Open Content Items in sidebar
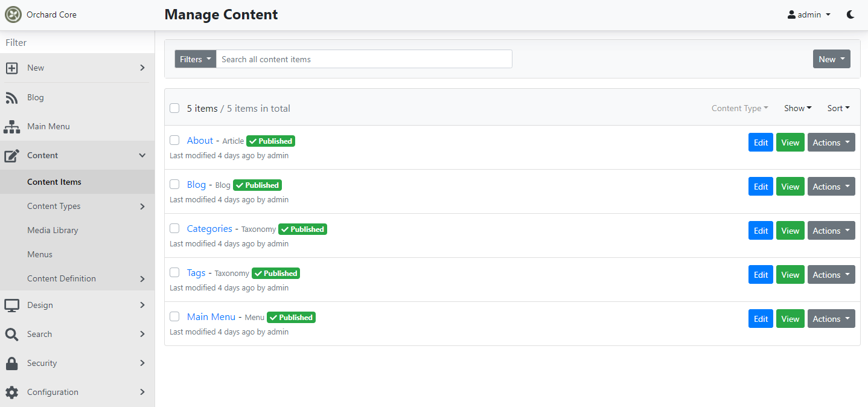This screenshot has height=407, width=868. coord(77,182)
